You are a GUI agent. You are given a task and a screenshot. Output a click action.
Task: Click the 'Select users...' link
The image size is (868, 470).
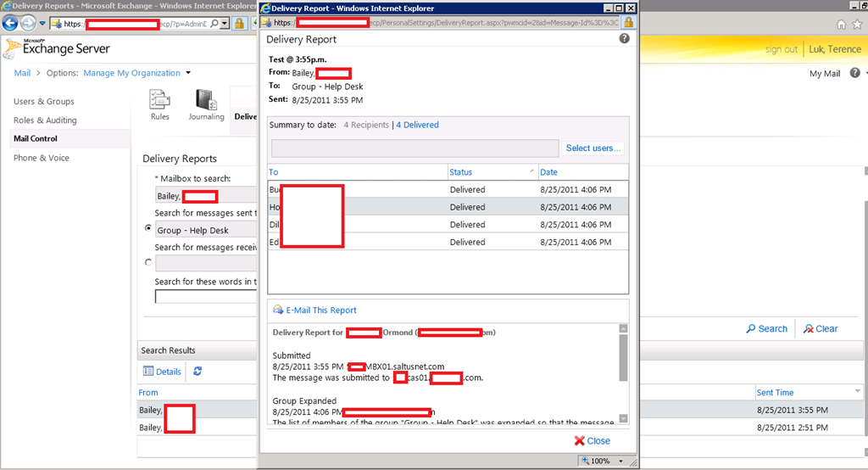point(593,148)
